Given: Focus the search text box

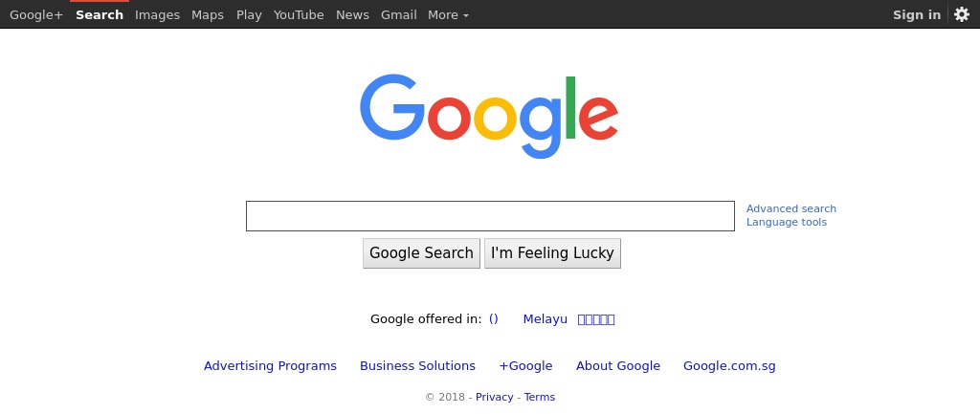Looking at the screenshot, I should pyautogui.click(x=490, y=216).
